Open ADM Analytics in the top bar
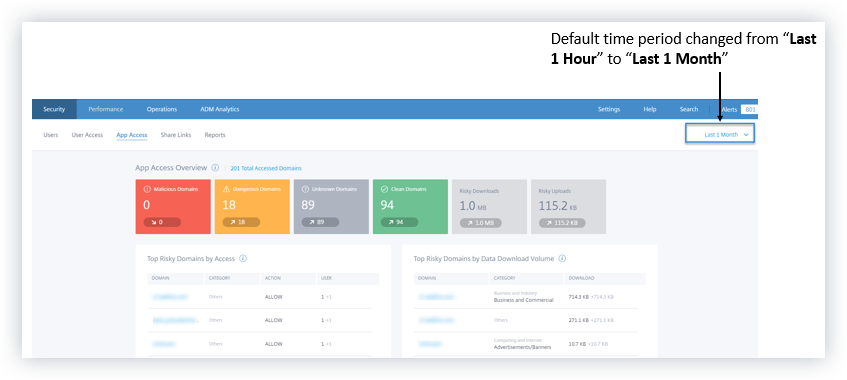The image size is (847, 380). coord(219,109)
